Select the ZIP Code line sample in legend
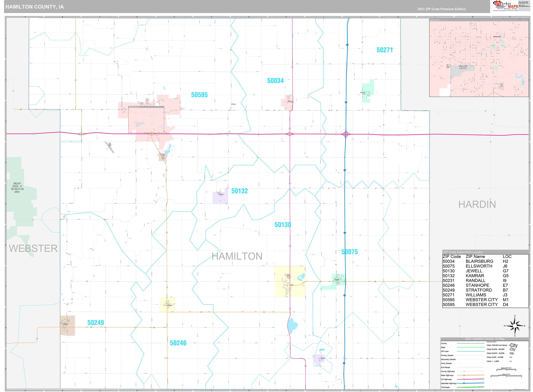This screenshot has height=392, width=533. [x=470, y=351]
